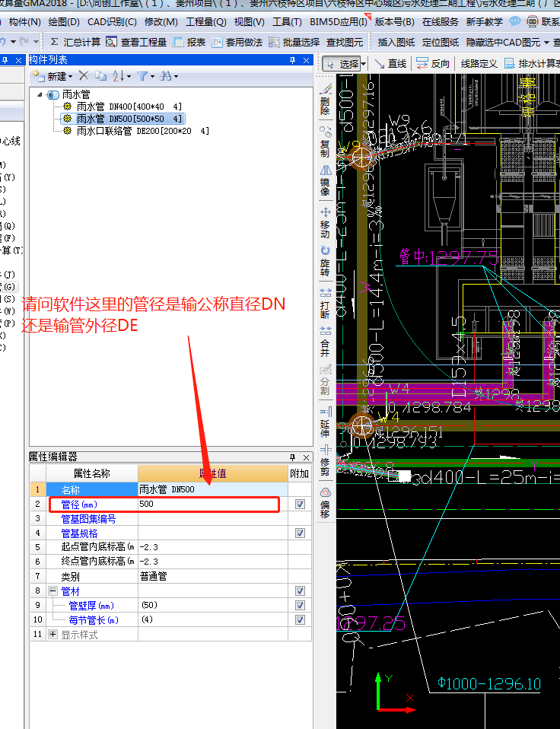560x729 pixels.
Task: Click the delete X icon in 构件列表 toolbar
Action: coord(83,75)
